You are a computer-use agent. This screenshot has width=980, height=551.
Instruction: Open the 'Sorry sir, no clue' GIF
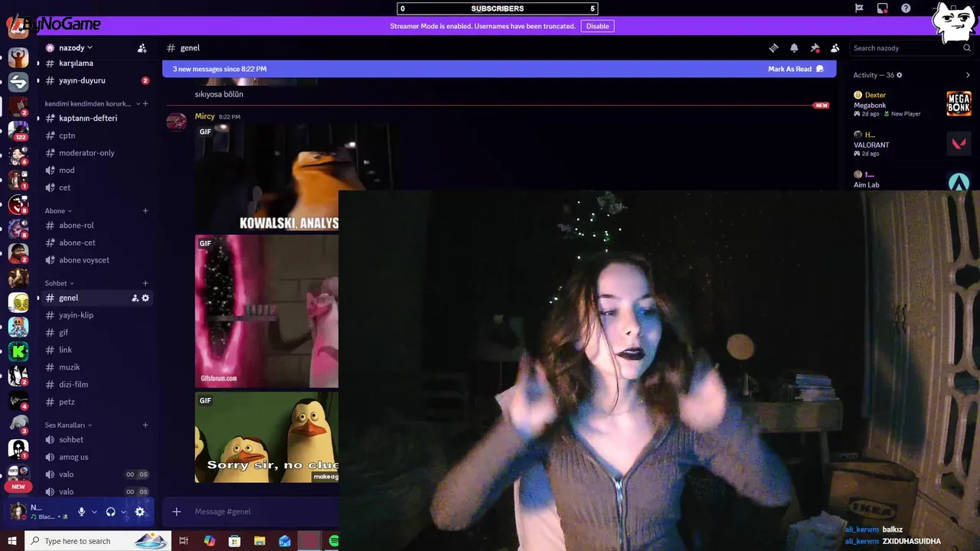(x=266, y=438)
